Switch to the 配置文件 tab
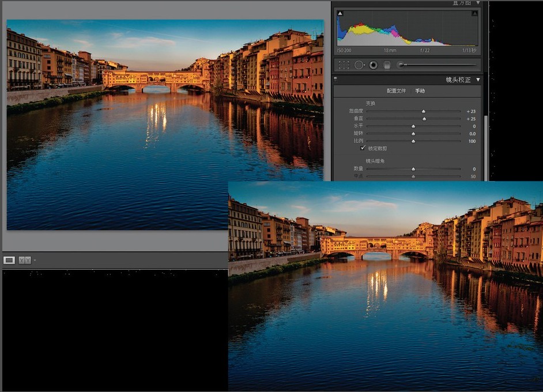543x392 pixels. 396,91
